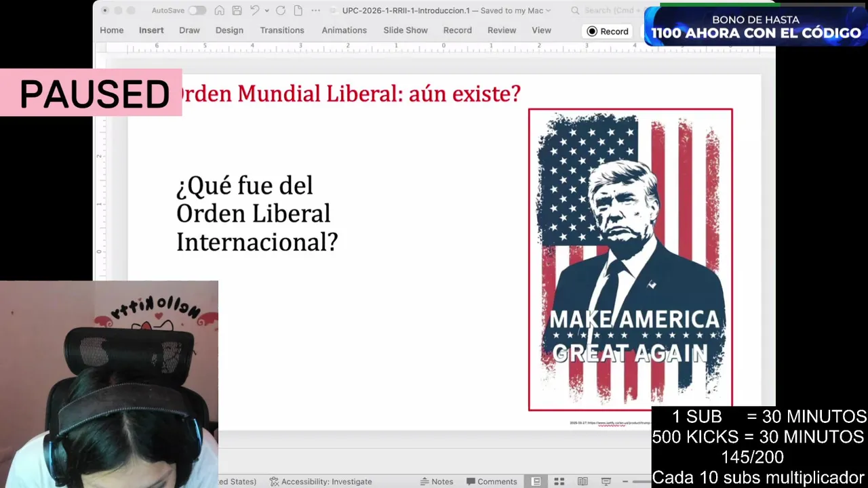This screenshot has height=488, width=868.
Task: Open the Animations ribbon tab
Action: click(344, 30)
